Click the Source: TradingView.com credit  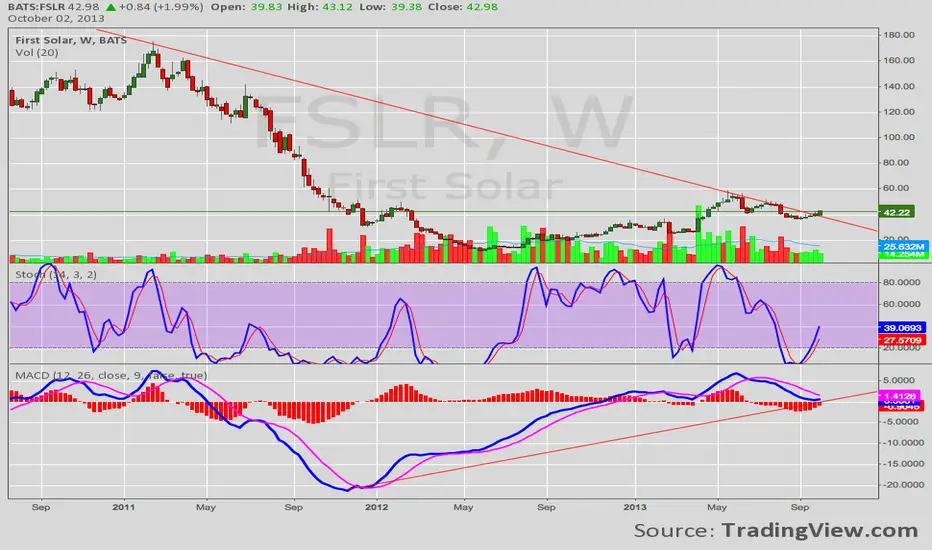pos(776,530)
